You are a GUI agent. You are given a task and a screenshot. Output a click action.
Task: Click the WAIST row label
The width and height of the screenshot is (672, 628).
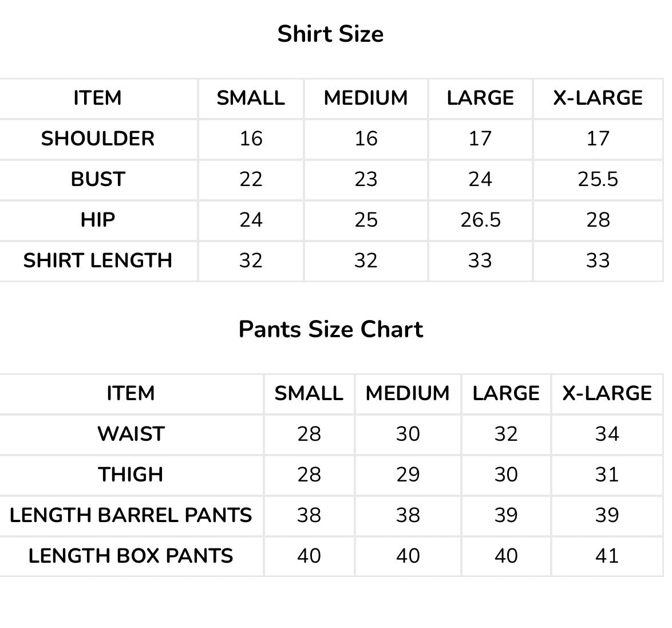click(131, 434)
